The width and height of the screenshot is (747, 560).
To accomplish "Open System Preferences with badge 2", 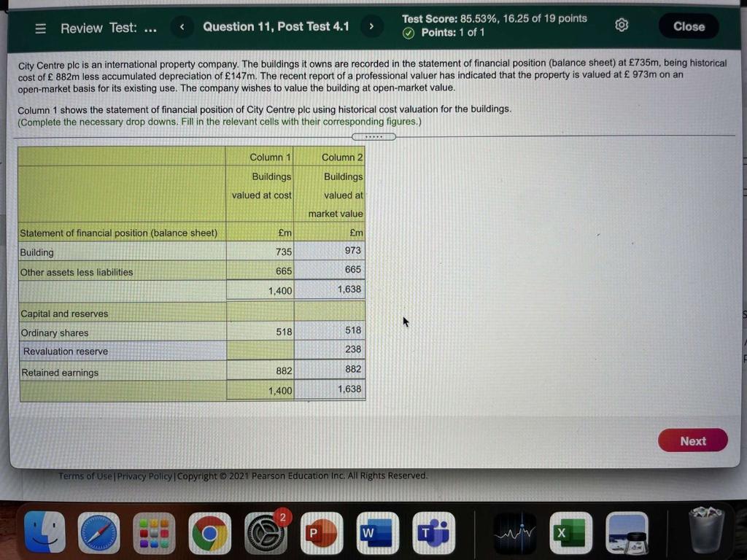I will [266, 533].
